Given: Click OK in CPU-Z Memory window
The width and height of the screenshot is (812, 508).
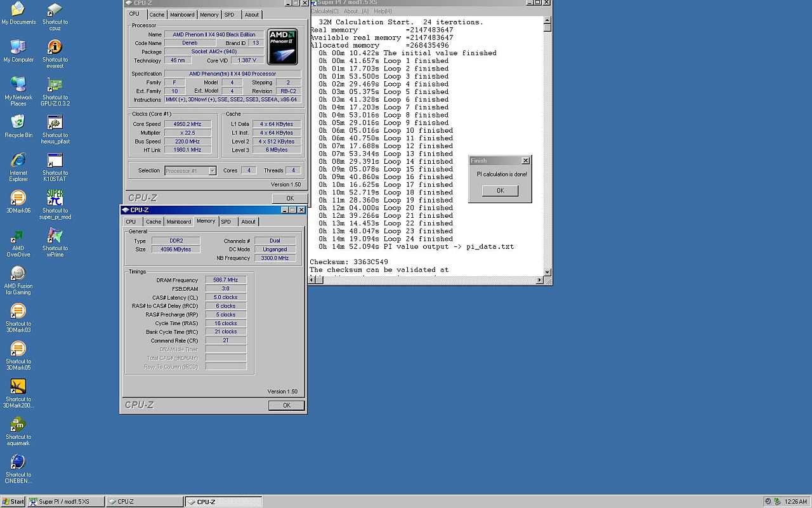Looking at the screenshot, I should pyautogui.click(x=286, y=405).
